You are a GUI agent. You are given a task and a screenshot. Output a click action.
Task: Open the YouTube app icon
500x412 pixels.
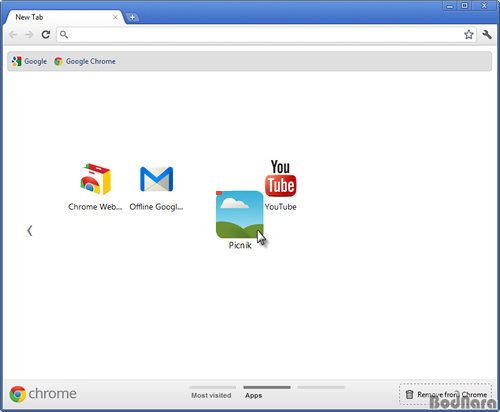(280, 178)
